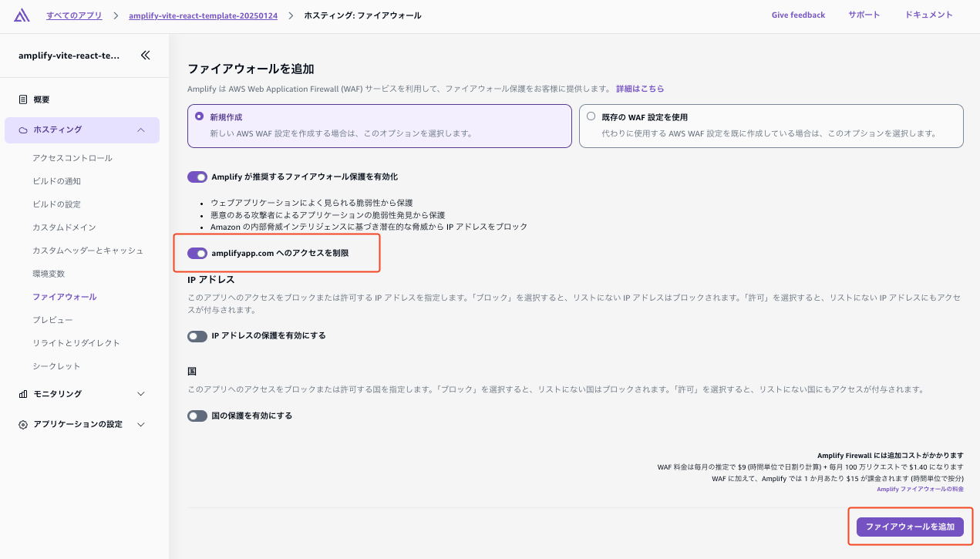Select the 新規作成 radio option

click(x=200, y=116)
